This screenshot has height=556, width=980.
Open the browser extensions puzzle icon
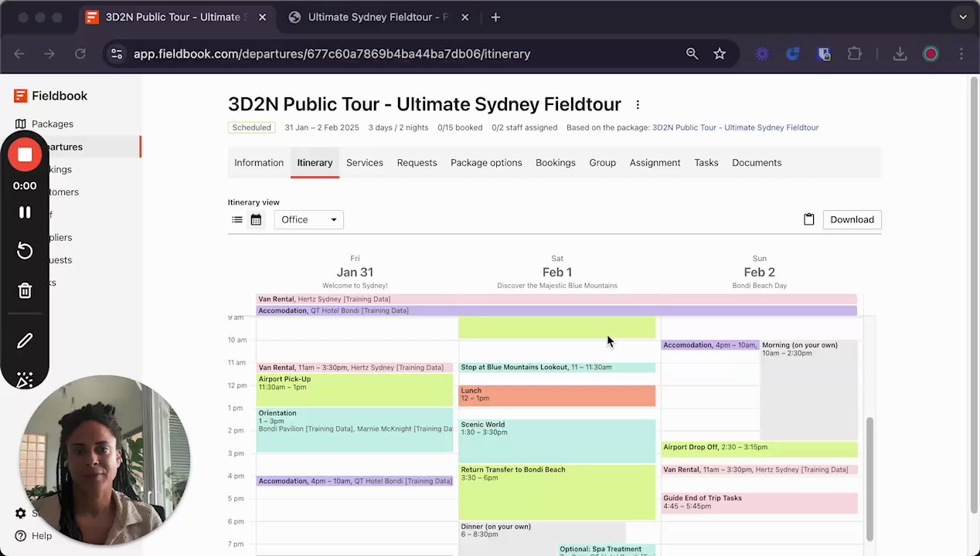pos(854,54)
